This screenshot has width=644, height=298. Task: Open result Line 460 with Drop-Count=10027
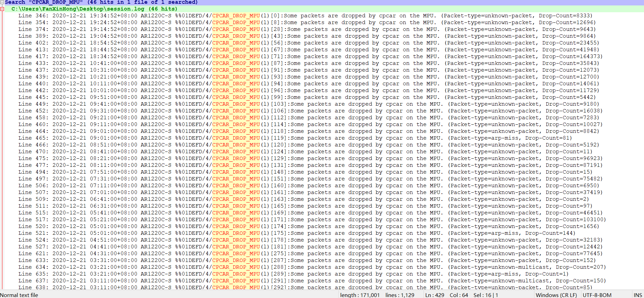click(311, 124)
